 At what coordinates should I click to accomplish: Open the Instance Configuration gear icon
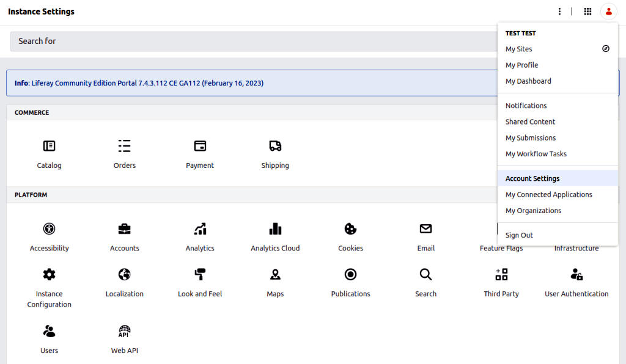49,274
